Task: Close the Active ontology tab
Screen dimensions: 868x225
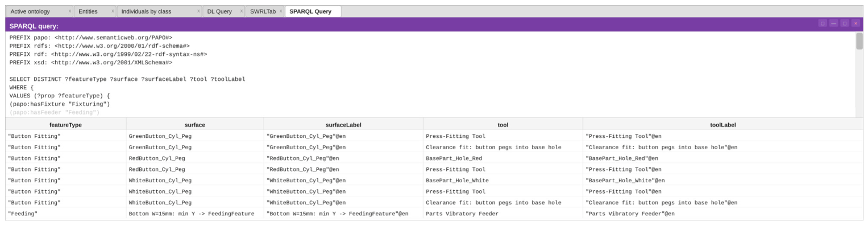Action: (x=69, y=11)
